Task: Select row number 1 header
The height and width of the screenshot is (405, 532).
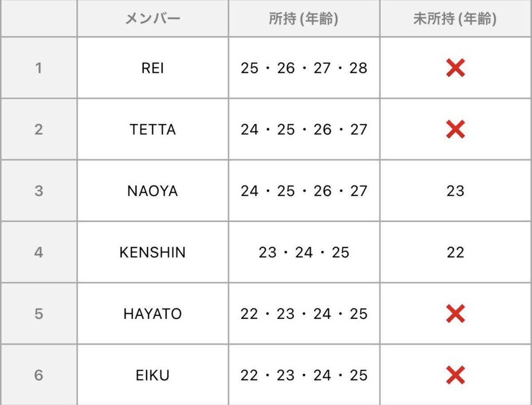Action: pyautogui.click(x=39, y=68)
